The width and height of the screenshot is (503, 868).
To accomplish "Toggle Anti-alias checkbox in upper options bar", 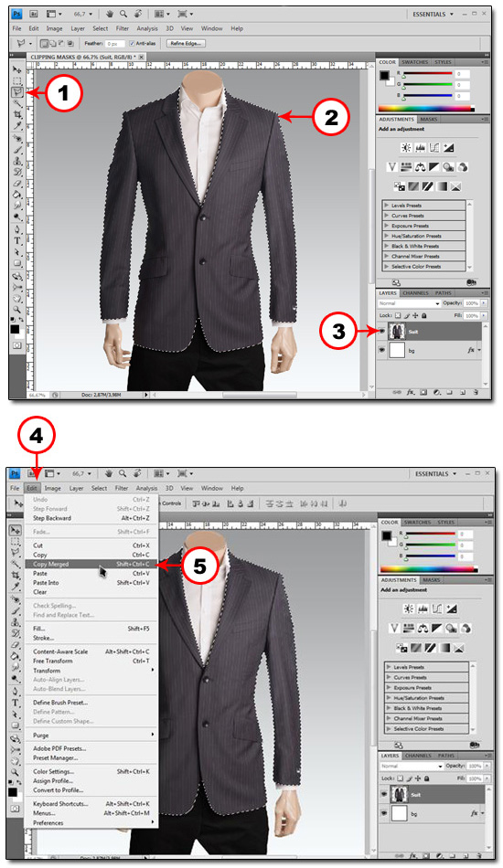I will tap(132, 43).
